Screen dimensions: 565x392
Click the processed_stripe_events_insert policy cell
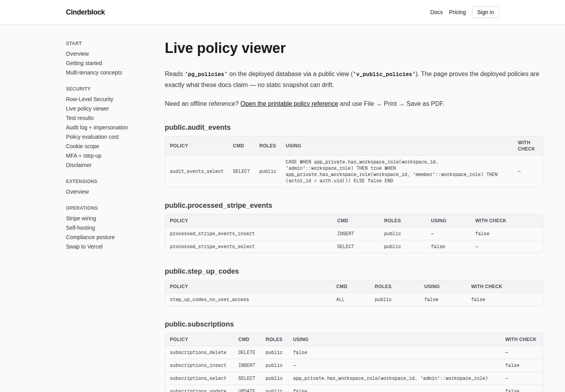coord(212,234)
